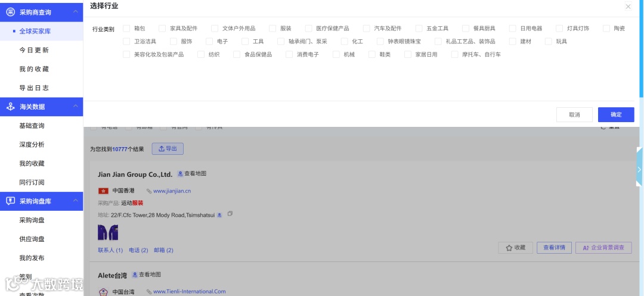The height and width of the screenshot is (296, 644).
Task: Click the vertical scrollbar on the right
Action: pyautogui.click(x=642, y=49)
